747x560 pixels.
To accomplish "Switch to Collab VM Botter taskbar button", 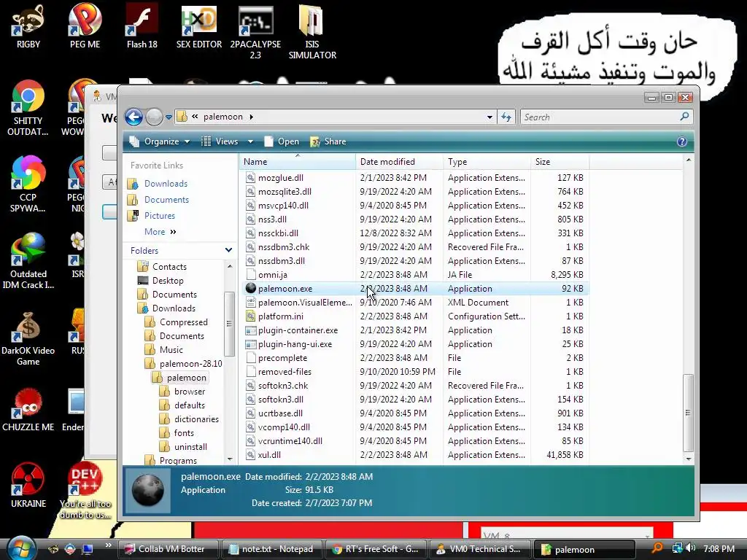I will 168,549.
